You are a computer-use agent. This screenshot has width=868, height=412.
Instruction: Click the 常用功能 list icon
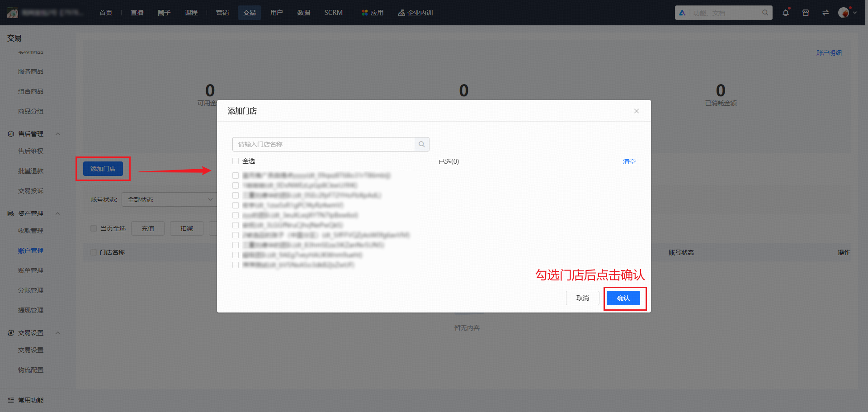[x=11, y=400]
